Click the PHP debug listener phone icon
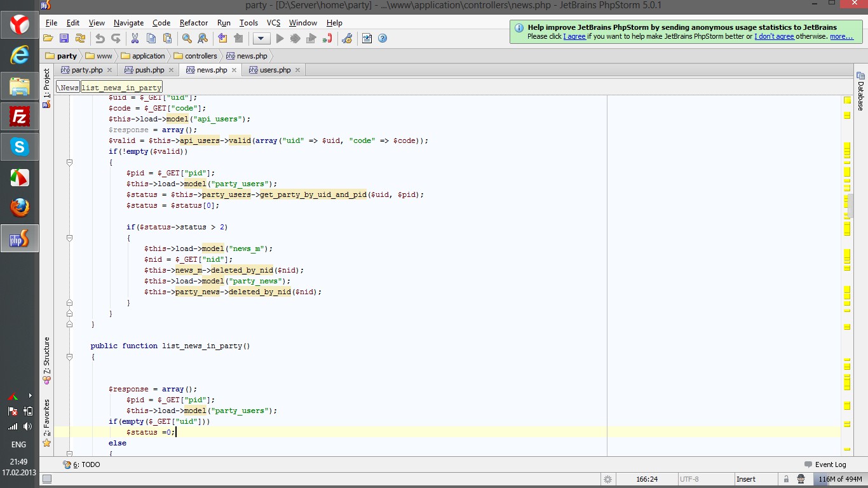Viewport: 868px width, 488px height. click(327, 39)
